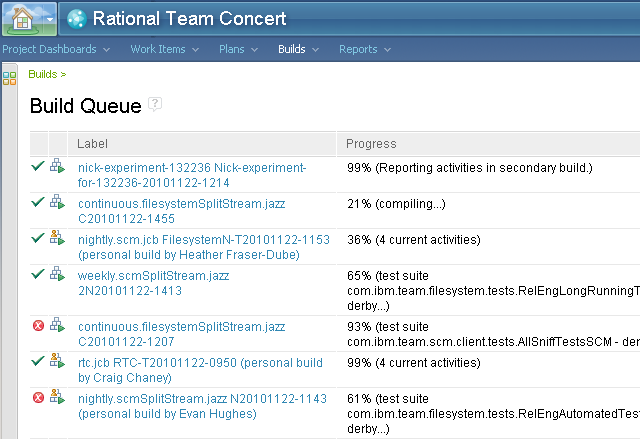Open nightly.scmSplitStream.jazz N20101122-1143 build link
The height and width of the screenshot is (439, 640).
click(x=202, y=406)
